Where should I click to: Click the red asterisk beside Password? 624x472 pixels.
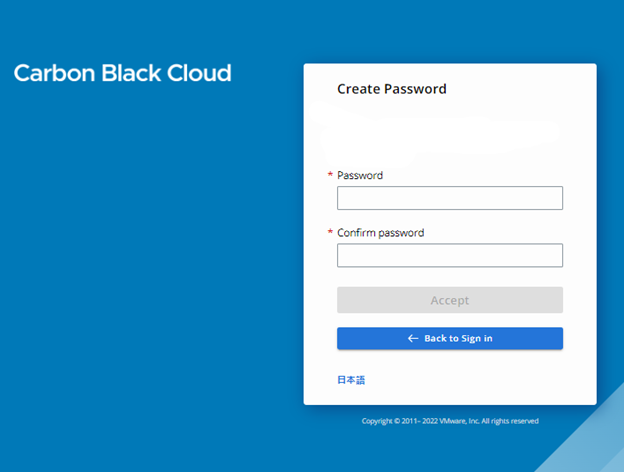[x=331, y=176]
